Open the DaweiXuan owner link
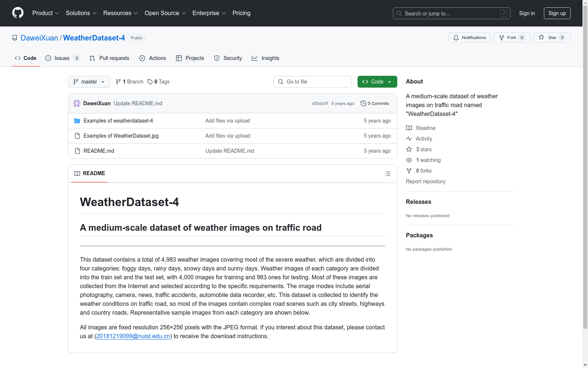 pyautogui.click(x=39, y=38)
